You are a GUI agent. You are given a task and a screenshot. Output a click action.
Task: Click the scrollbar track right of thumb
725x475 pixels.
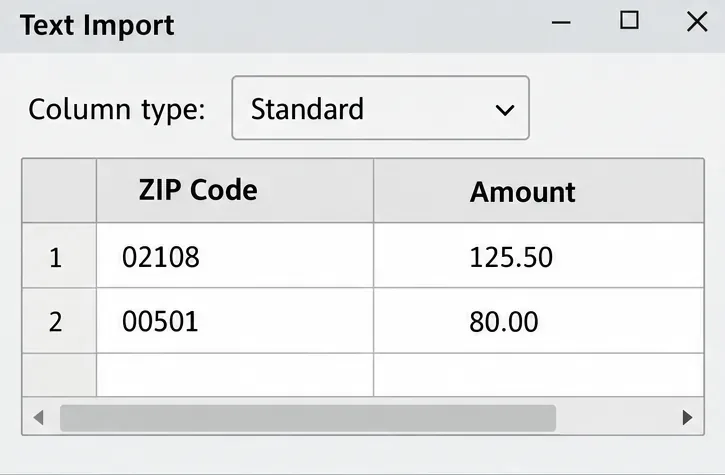point(617,418)
